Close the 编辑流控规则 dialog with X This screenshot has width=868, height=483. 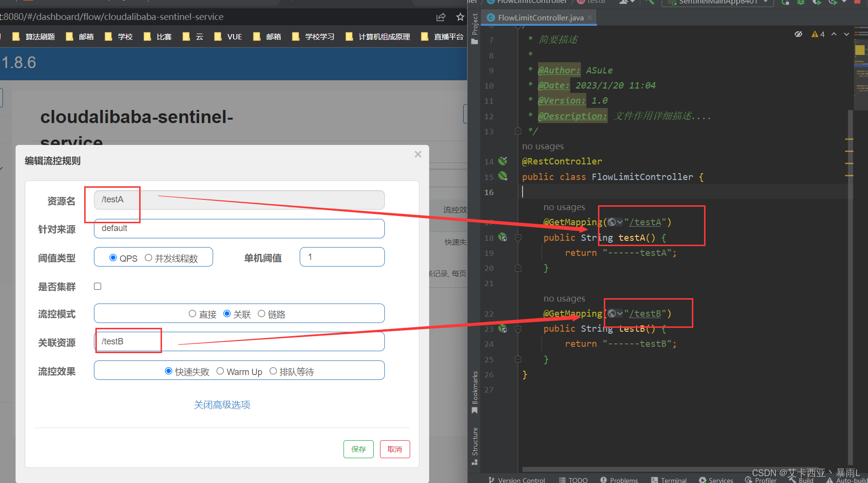pyautogui.click(x=418, y=154)
